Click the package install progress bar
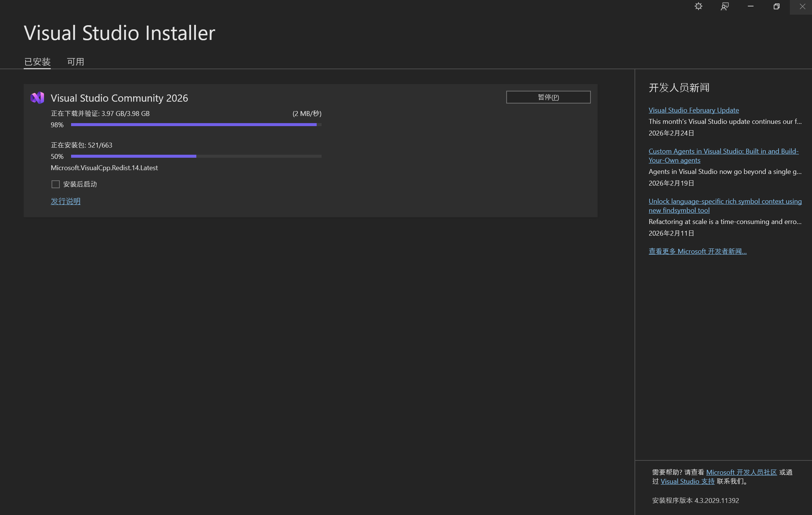This screenshot has width=812, height=515. coord(196,156)
